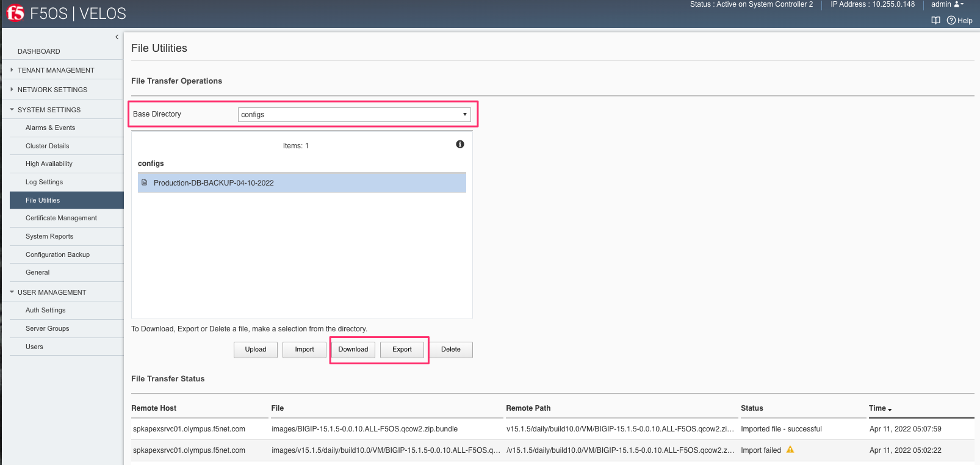Open High Availability page
The height and width of the screenshot is (465, 980).
(49, 164)
